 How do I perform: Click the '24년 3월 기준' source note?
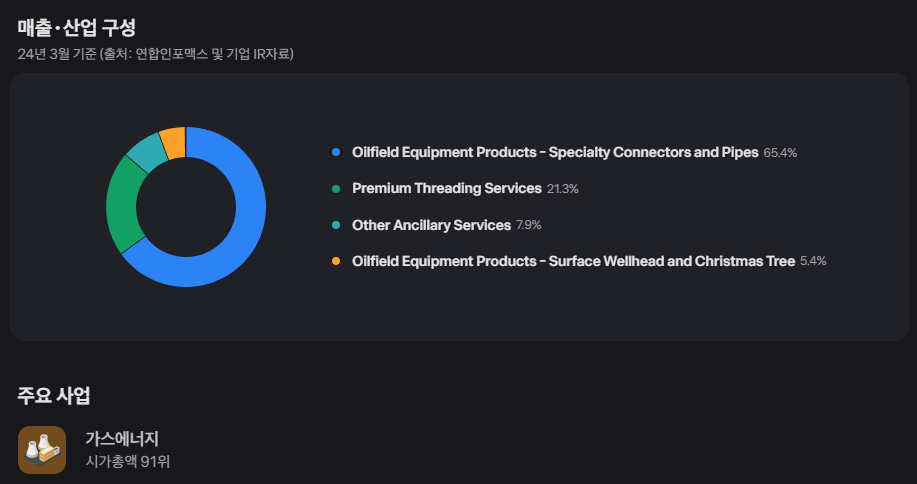(x=156, y=54)
